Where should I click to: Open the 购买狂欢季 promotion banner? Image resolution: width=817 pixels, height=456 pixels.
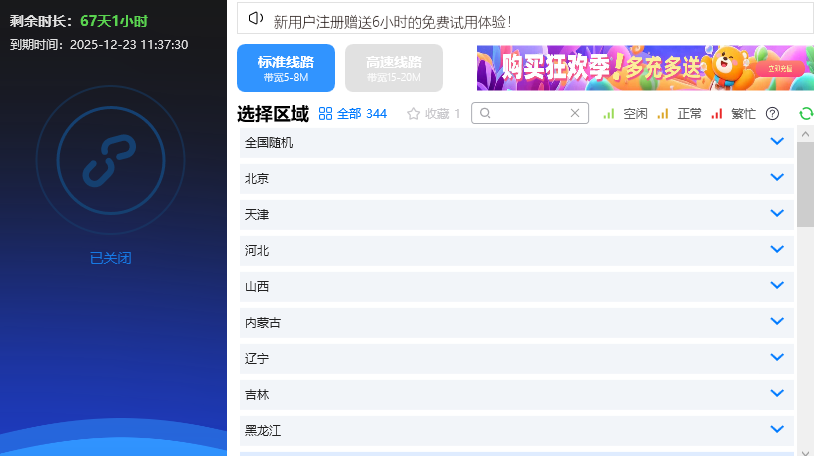(645, 68)
